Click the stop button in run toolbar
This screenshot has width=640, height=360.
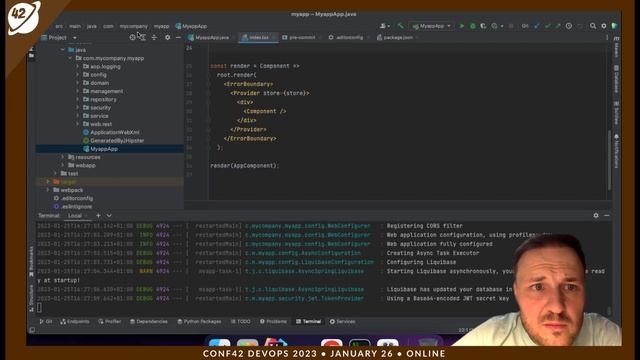511,26
